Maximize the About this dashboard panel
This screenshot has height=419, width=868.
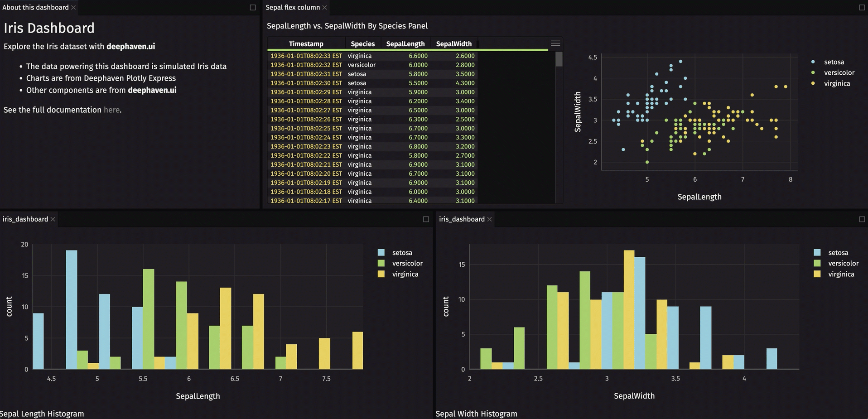[252, 7]
